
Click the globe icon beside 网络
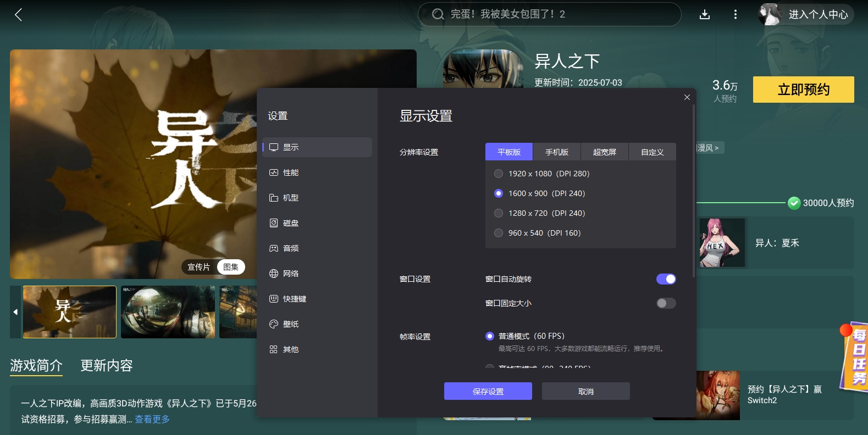pyautogui.click(x=274, y=274)
